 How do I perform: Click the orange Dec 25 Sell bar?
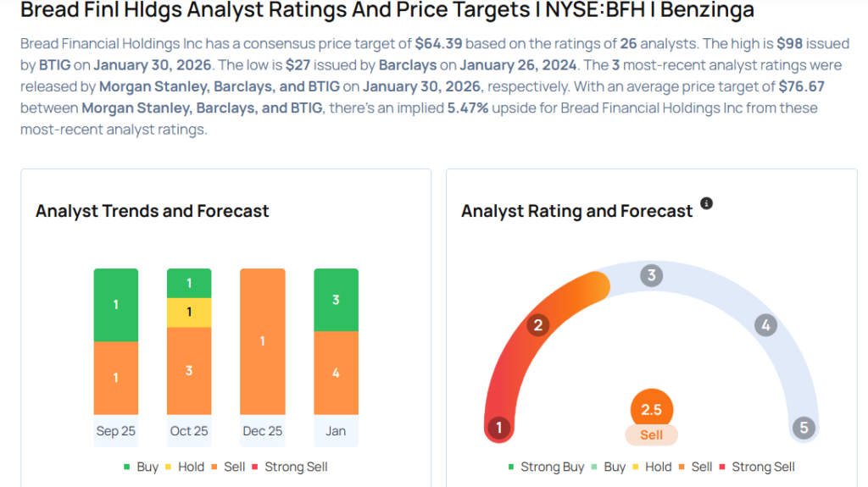point(263,341)
